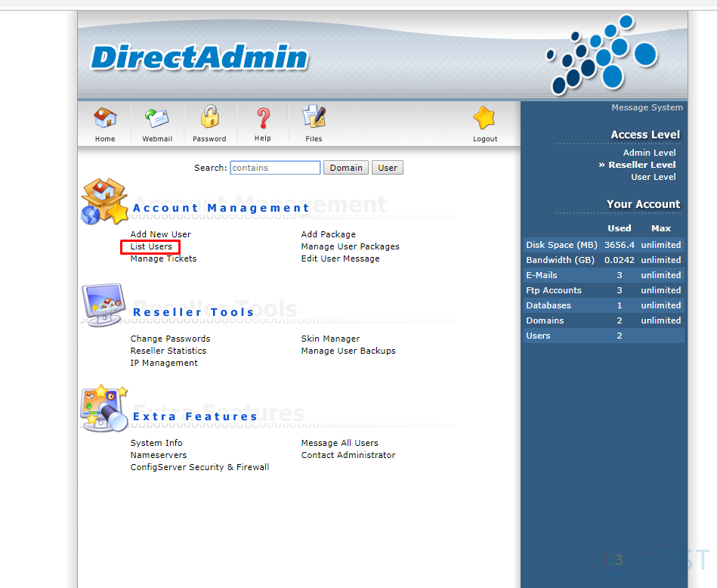Click the Webmail toolbar label
The image size is (717, 588).
click(x=157, y=139)
